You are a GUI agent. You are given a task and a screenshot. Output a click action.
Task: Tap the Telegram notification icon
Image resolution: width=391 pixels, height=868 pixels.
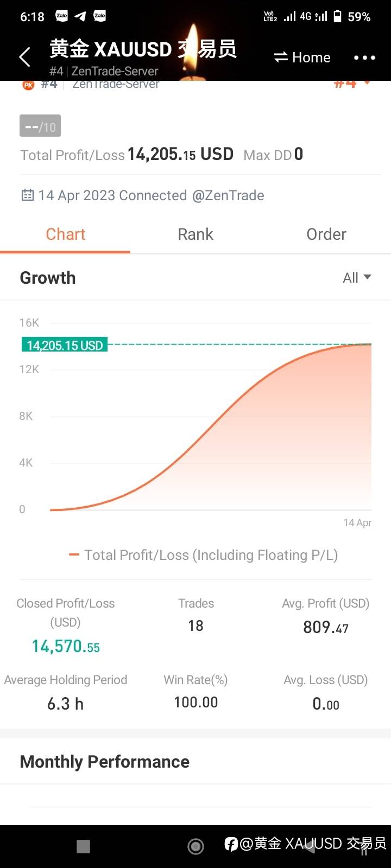[80, 16]
